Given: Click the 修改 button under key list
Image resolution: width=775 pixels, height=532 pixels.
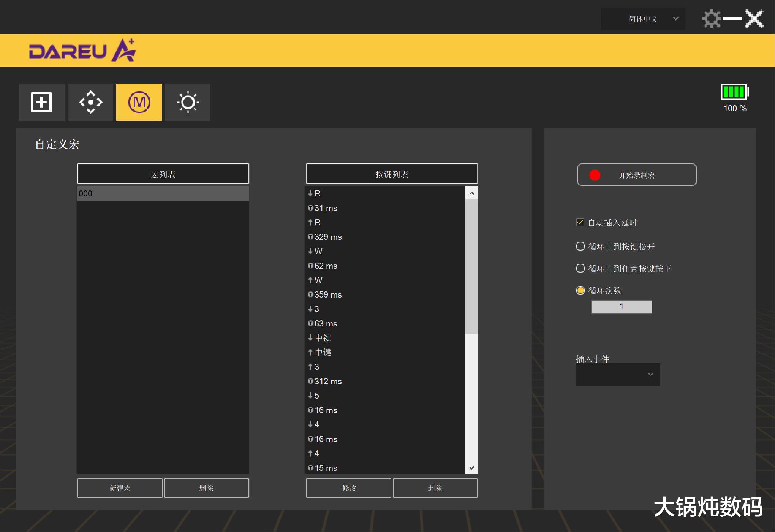Looking at the screenshot, I should tap(348, 488).
